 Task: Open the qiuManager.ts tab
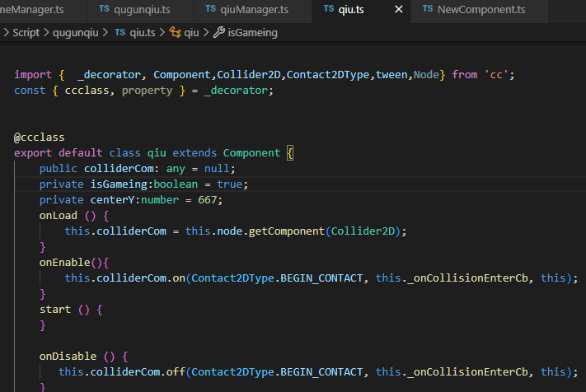(x=254, y=9)
